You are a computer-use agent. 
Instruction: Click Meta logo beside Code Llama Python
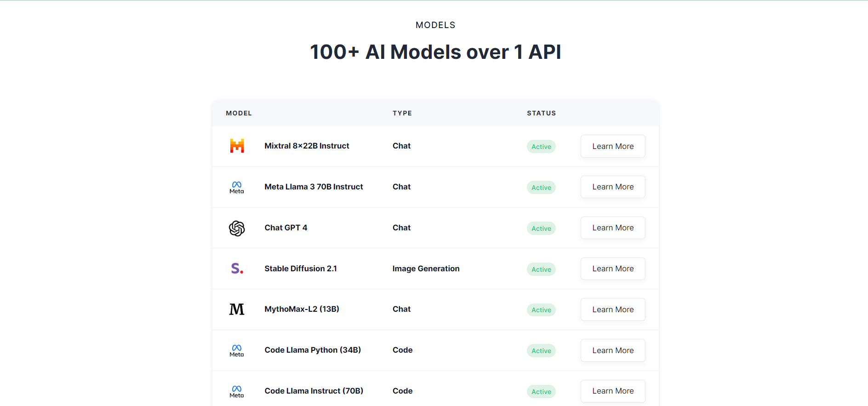[237, 350]
